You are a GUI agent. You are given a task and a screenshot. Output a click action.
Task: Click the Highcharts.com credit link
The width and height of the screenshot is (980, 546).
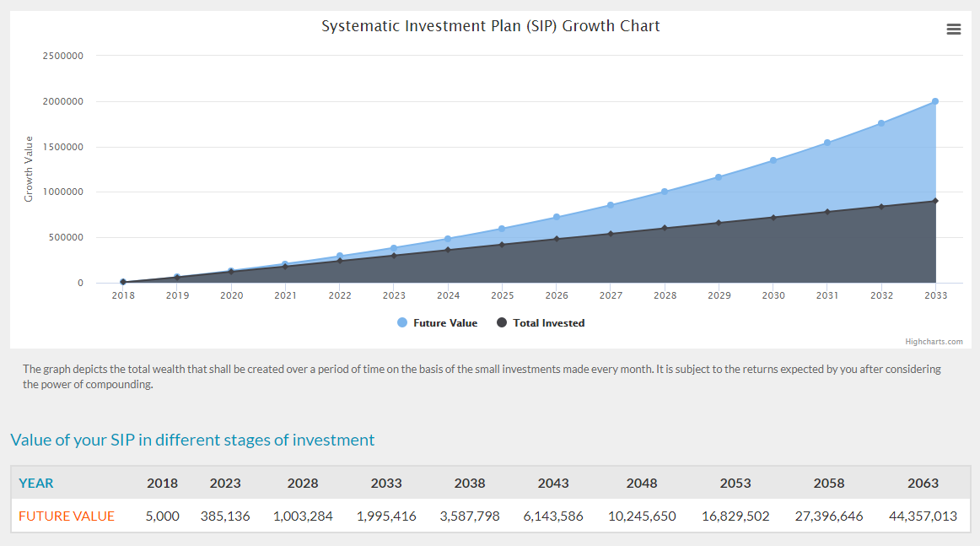(934, 342)
